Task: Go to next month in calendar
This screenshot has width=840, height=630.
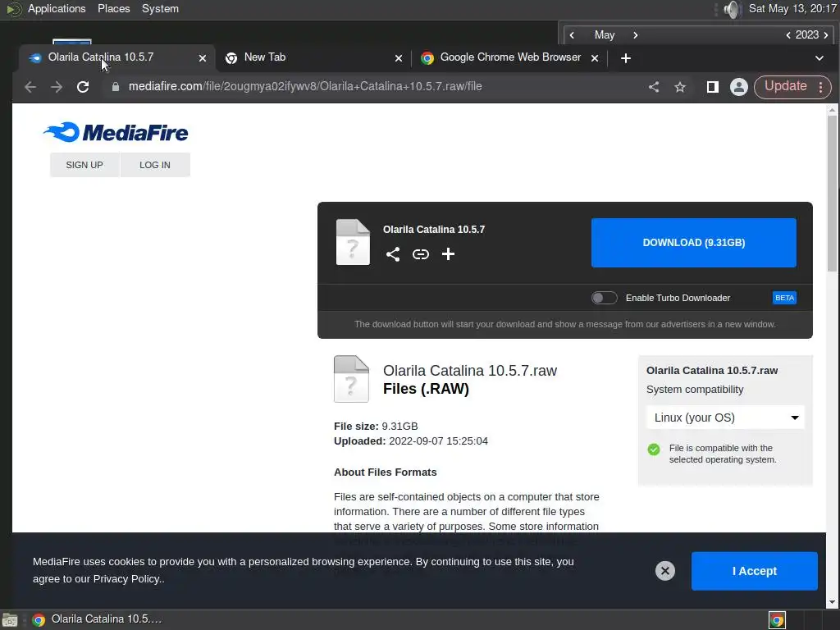Action: [636, 35]
